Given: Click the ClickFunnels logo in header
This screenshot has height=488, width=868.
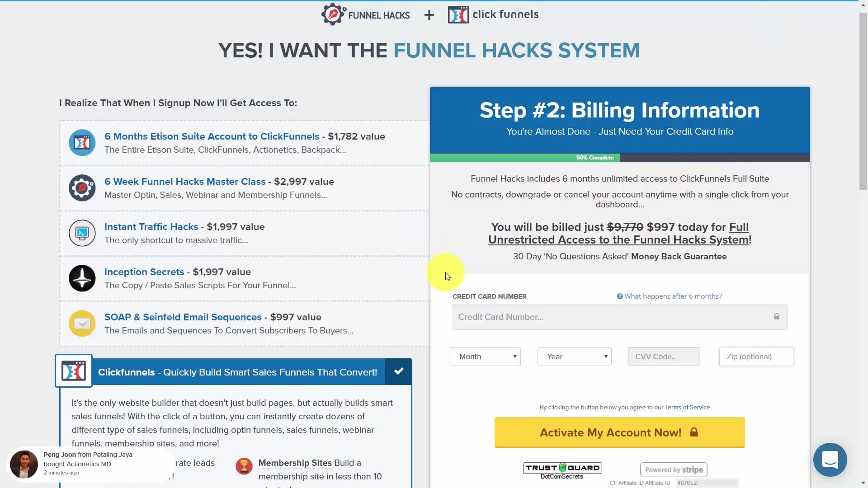Looking at the screenshot, I should point(493,14).
